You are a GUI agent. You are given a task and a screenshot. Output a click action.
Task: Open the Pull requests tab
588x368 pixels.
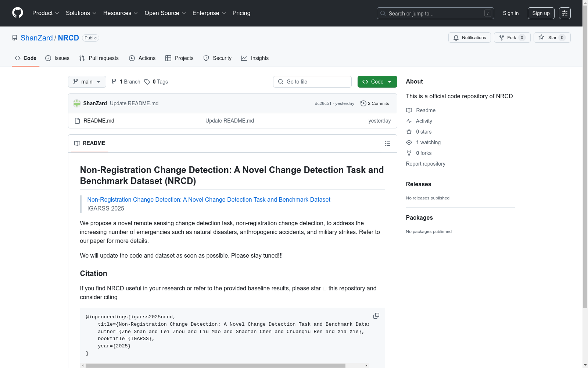pos(99,58)
